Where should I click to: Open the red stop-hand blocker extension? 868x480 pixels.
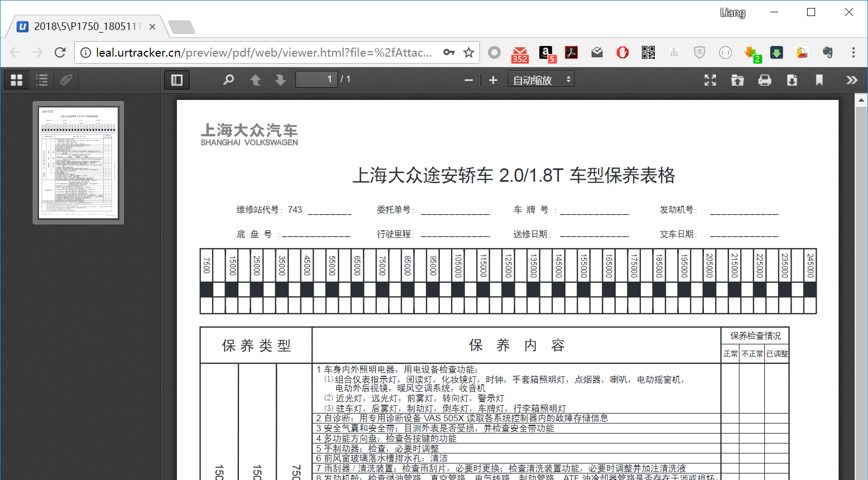click(623, 52)
